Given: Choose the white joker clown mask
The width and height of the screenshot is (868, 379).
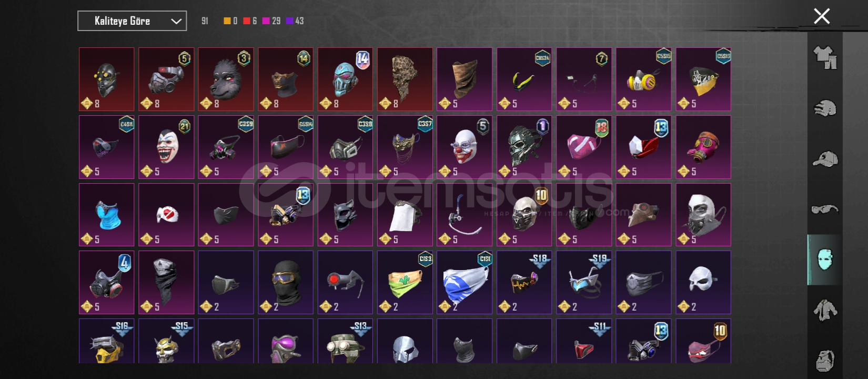Looking at the screenshot, I should click(166, 147).
